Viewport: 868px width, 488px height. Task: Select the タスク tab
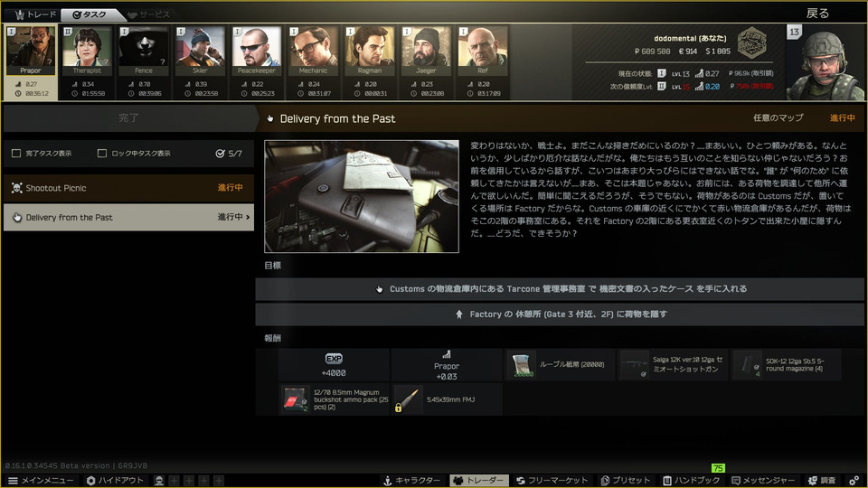(x=90, y=14)
